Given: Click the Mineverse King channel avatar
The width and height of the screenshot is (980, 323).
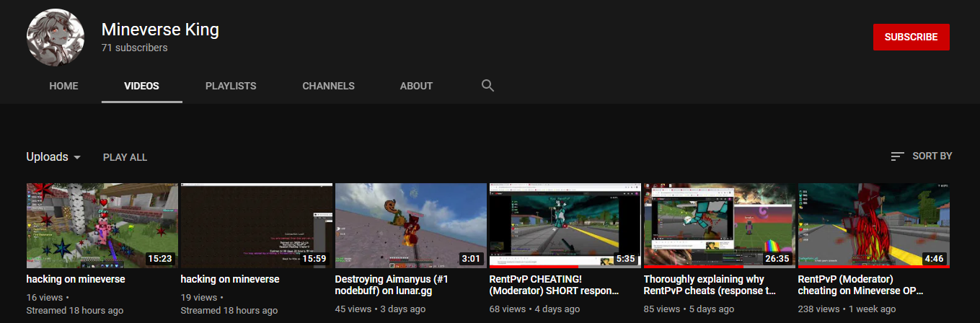Looking at the screenshot, I should click(x=56, y=37).
